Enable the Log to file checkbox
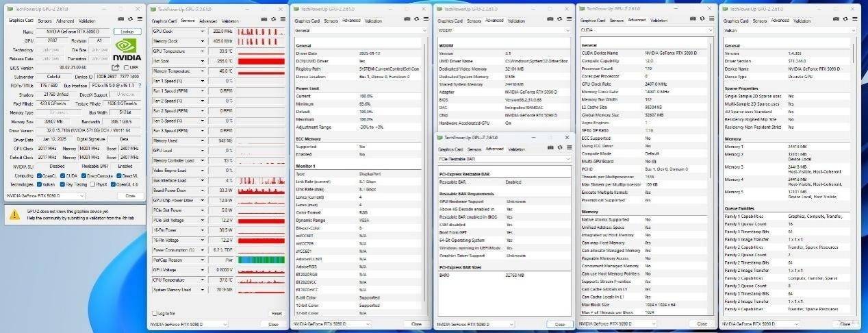 [153, 313]
